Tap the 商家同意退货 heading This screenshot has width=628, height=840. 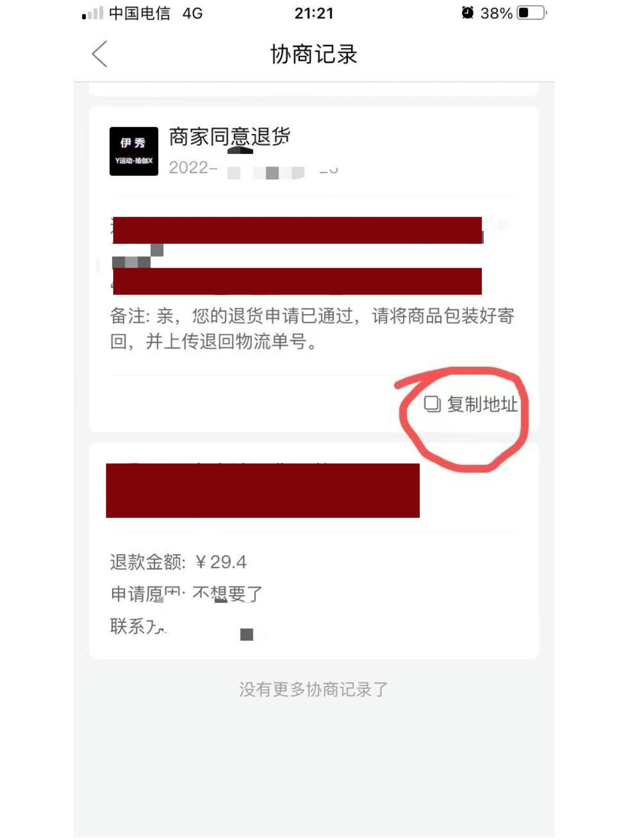click(230, 137)
